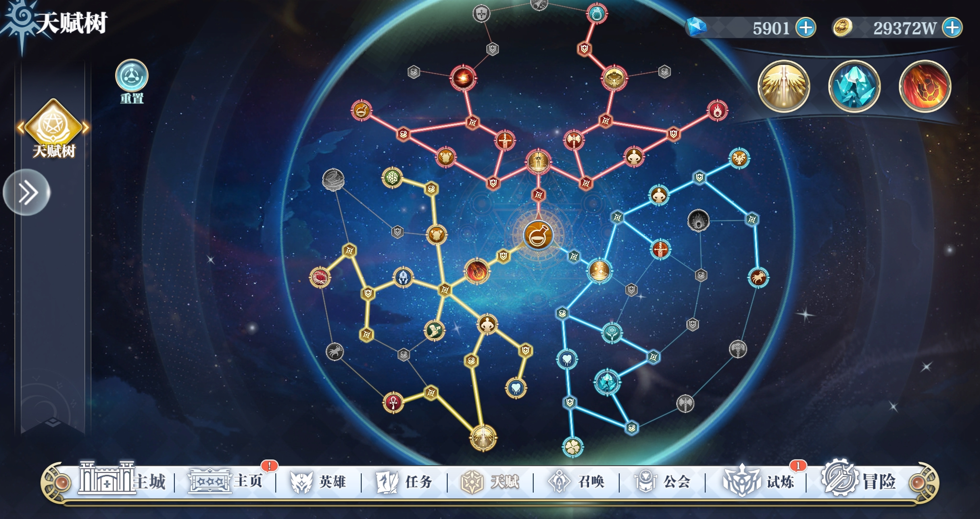Screen dimensions: 980x519
Task: Select the blue-branch frozen heart talent node
Action: [567, 359]
